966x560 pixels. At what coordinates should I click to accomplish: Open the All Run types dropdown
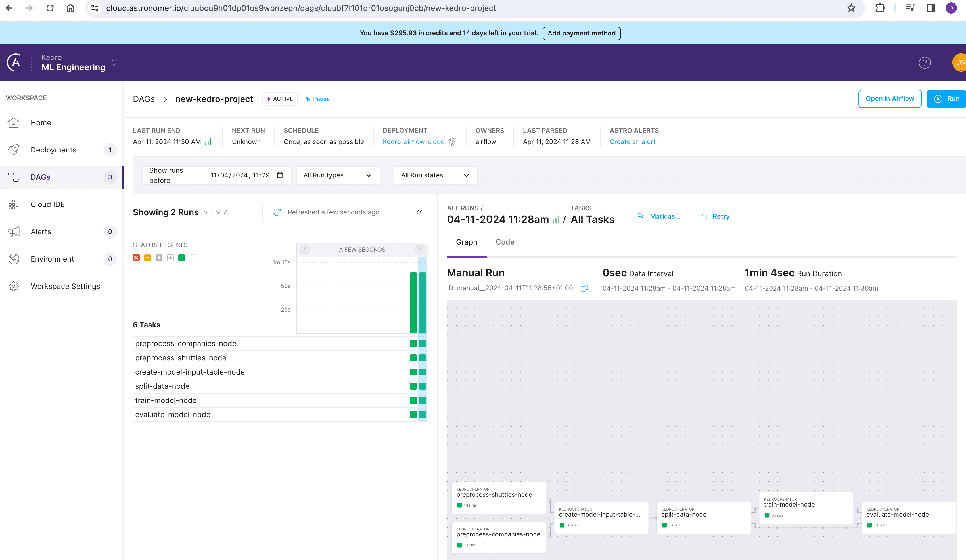tap(338, 175)
